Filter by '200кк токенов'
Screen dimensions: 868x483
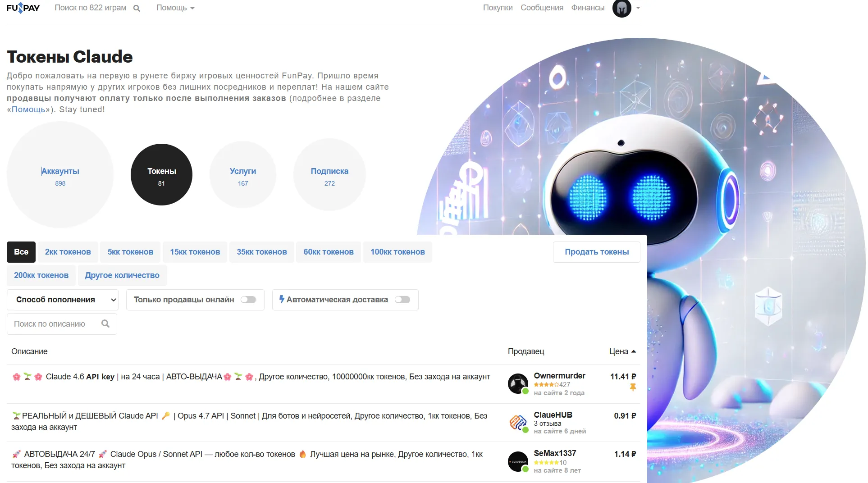click(41, 275)
